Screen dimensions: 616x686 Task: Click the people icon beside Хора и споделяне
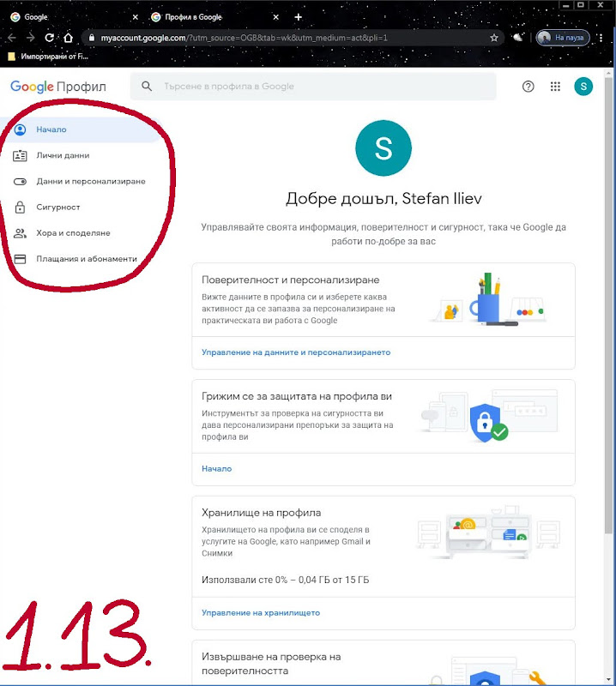point(20,232)
